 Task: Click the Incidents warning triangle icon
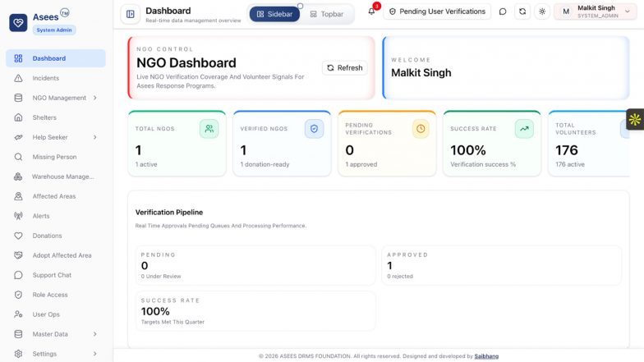pyautogui.click(x=18, y=78)
